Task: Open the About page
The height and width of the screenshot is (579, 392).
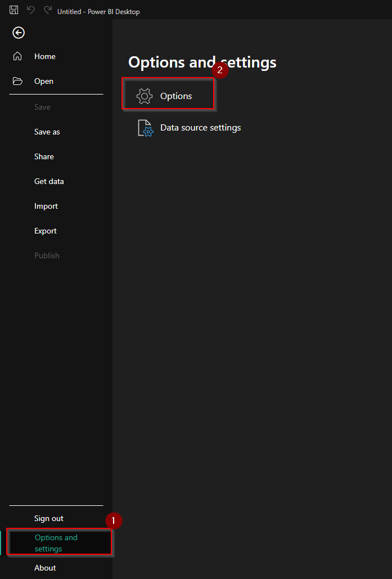Action: (45, 568)
